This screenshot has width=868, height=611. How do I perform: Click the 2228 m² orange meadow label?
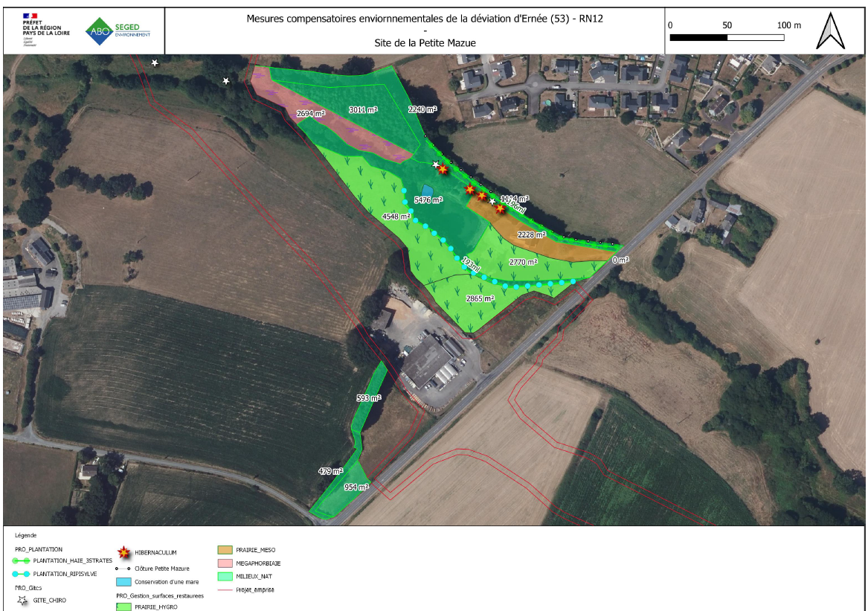[x=531, y=234]
